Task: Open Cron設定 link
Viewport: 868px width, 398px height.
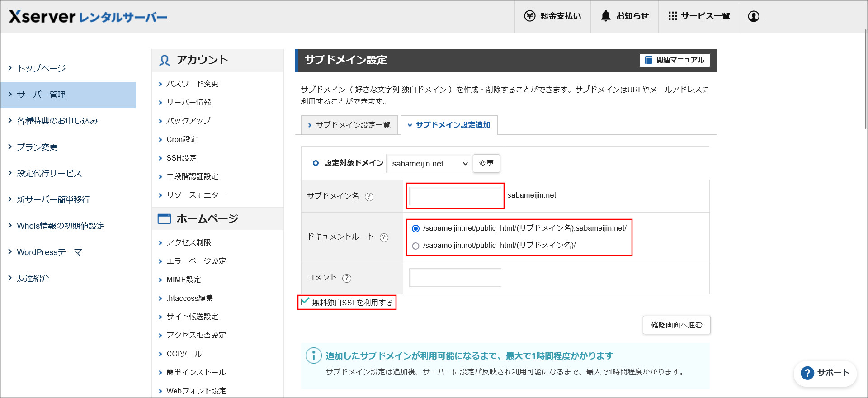Action: [182, 139]
